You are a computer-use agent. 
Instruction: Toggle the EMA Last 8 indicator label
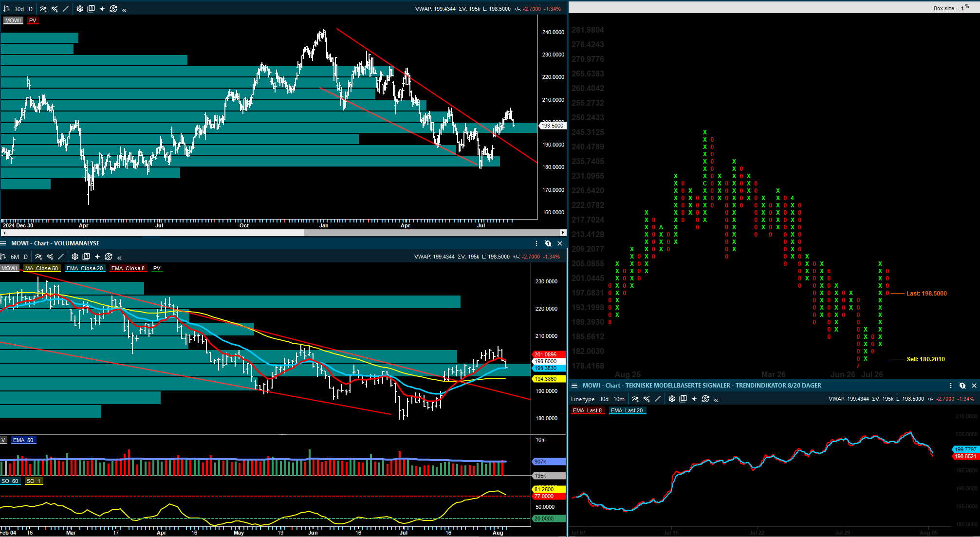point(587,410)
